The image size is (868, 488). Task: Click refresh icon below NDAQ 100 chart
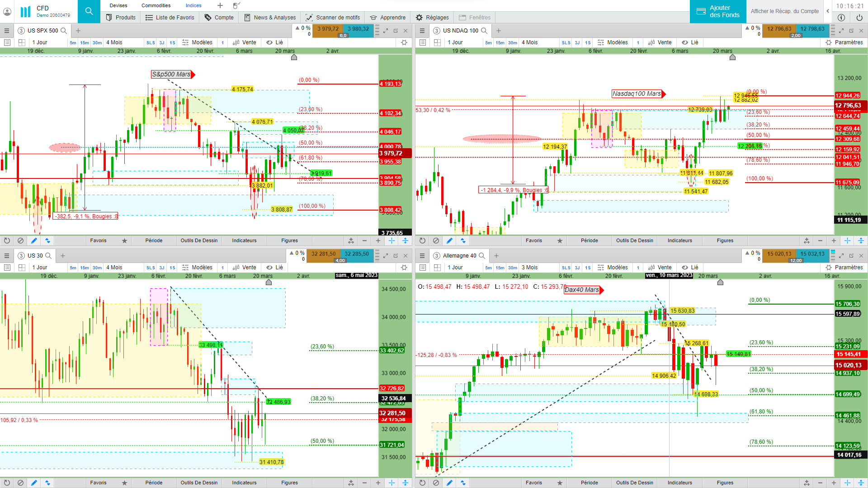coord(422,241)
